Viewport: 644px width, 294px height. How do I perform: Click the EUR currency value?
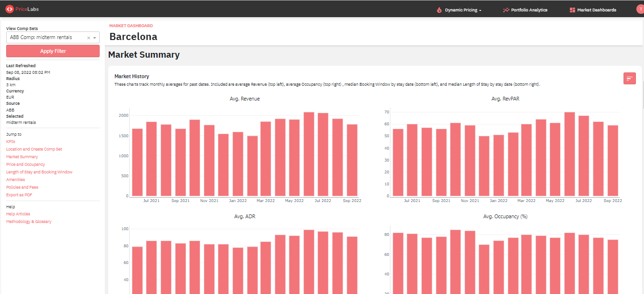tap(10, 97)
